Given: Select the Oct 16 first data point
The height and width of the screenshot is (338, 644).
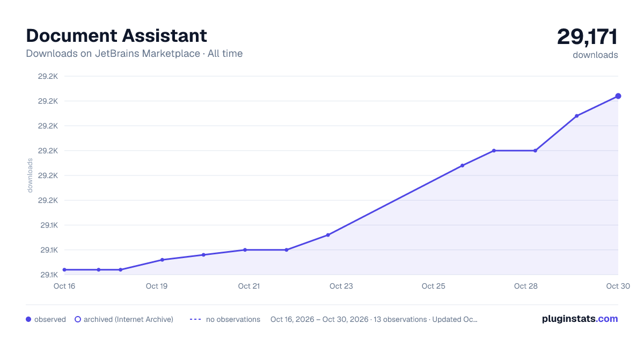Looking at the screenshot, I should pos(64,270).
